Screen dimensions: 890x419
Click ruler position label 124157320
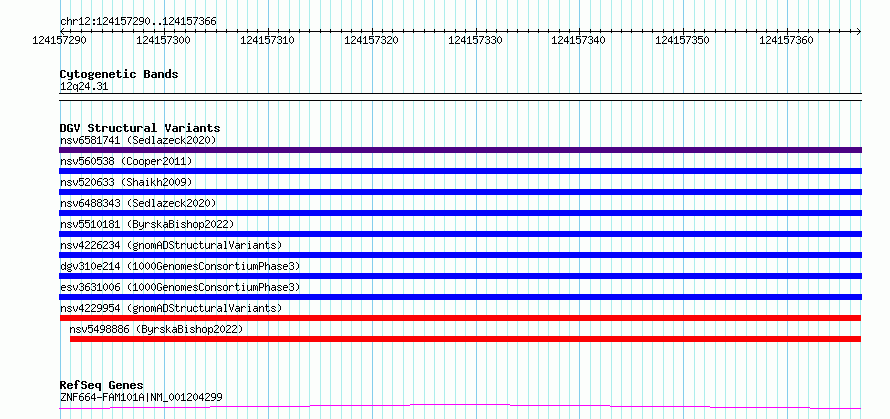371,40
